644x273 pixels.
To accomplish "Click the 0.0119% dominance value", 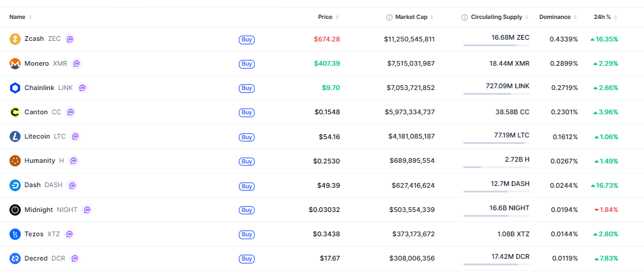I will click(564, 259).
